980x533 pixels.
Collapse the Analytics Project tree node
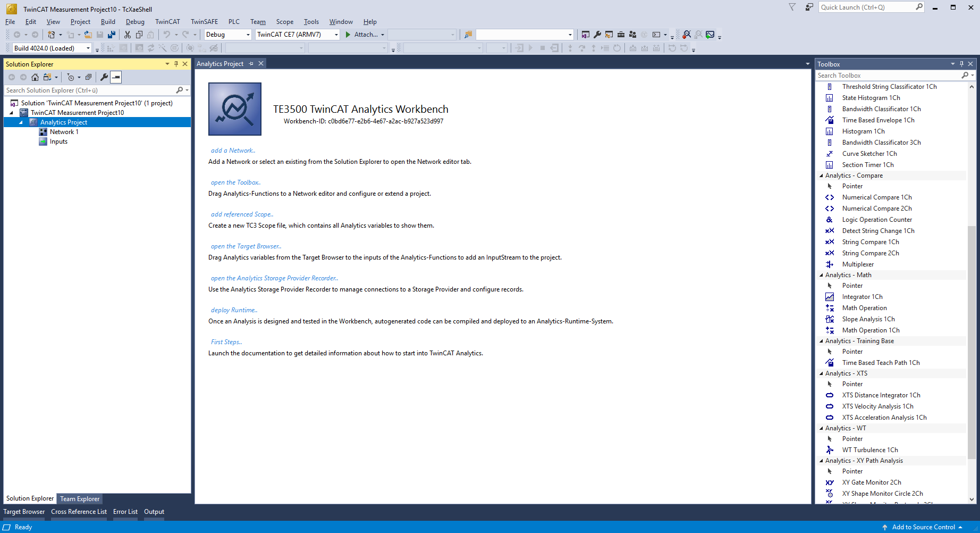pyautogui.click(x=21, y=122)
